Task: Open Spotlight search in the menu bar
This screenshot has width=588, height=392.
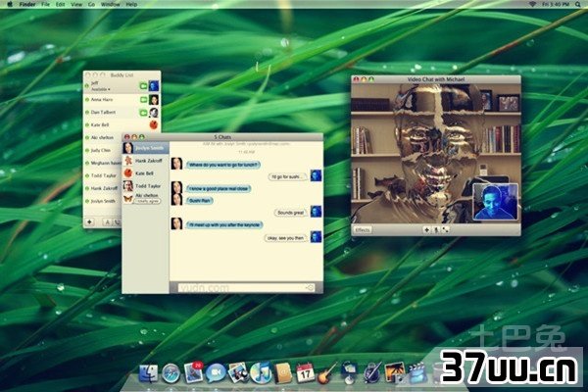Action: tap(578, 4)
